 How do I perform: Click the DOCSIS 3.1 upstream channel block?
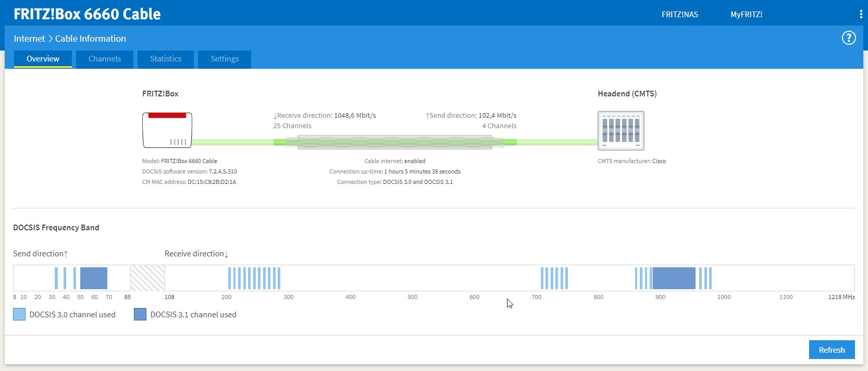point(94,278)
